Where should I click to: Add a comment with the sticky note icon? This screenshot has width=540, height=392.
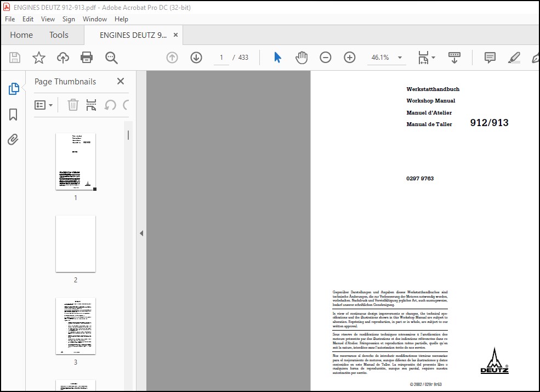[490, 58]
